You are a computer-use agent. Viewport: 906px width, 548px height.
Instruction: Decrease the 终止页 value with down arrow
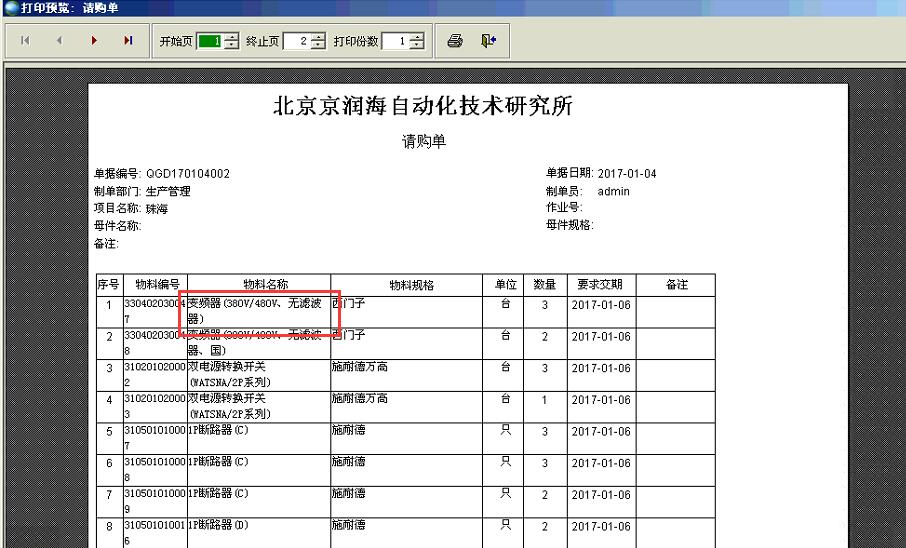(x=318, y=46)
